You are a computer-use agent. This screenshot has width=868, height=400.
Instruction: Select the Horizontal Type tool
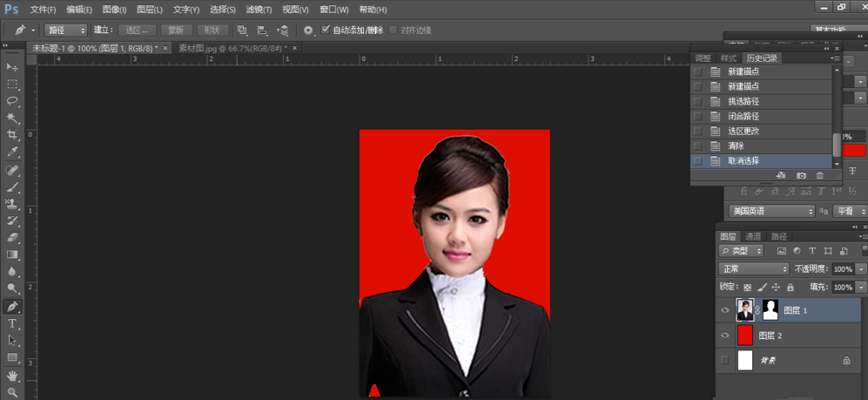pos(12,323)
